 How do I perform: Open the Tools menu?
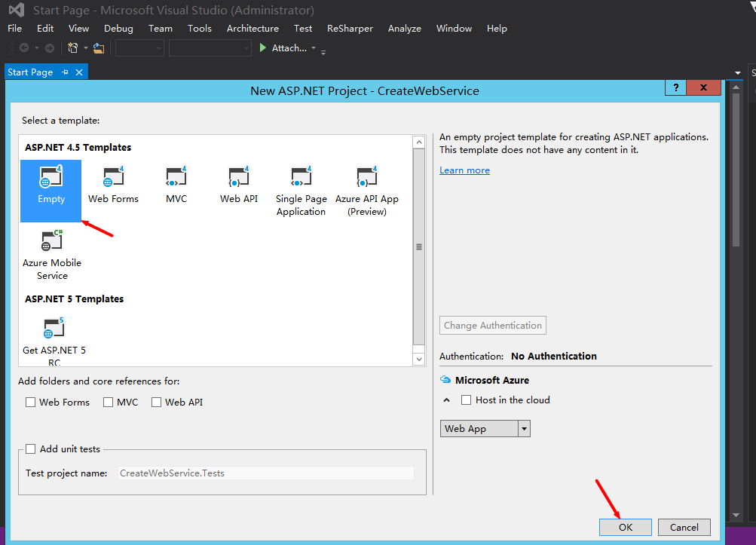pos(200,29)
